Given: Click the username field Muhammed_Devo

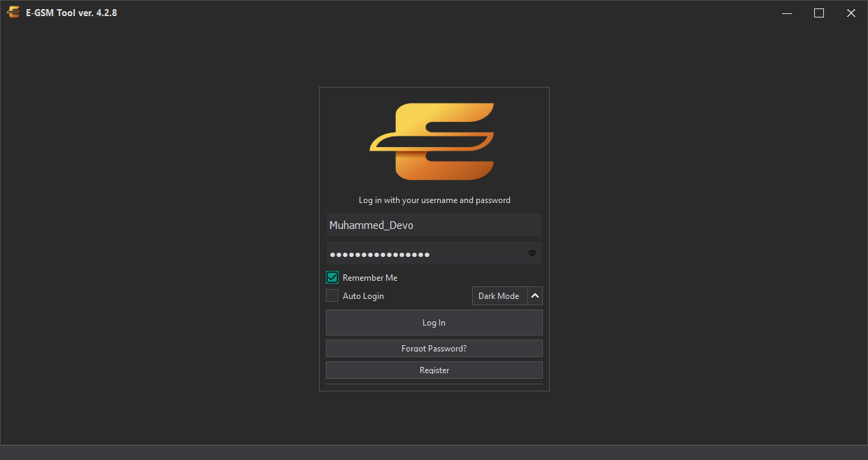Looking at the screenshot, I should 434,225.
